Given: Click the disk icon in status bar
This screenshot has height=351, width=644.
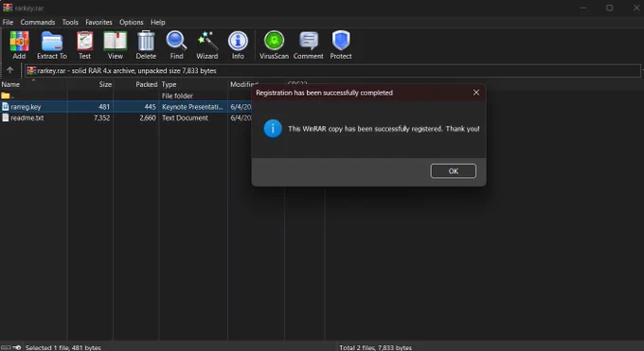Looking at the screenshot, I should (6, 347).
